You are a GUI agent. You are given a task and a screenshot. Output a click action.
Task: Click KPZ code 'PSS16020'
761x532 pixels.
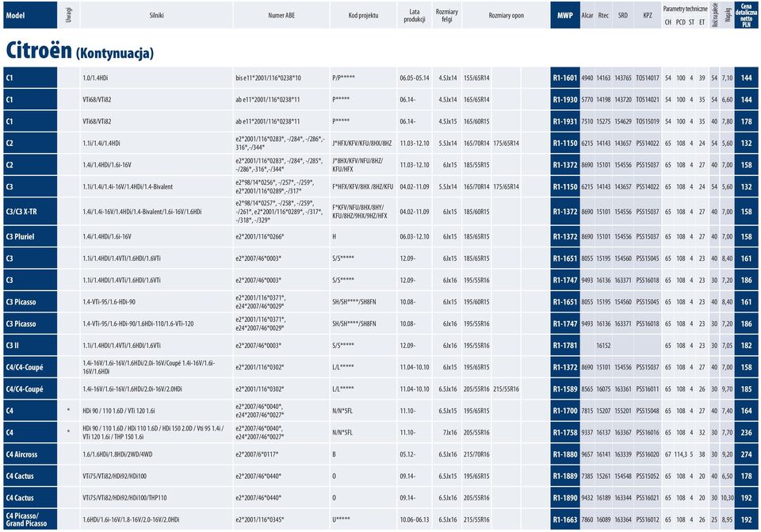[648, 454]
